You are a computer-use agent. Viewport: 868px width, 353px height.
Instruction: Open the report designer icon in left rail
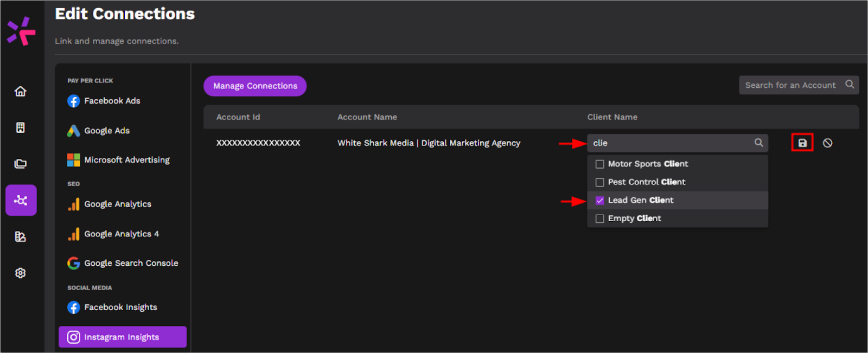(21, 236)
